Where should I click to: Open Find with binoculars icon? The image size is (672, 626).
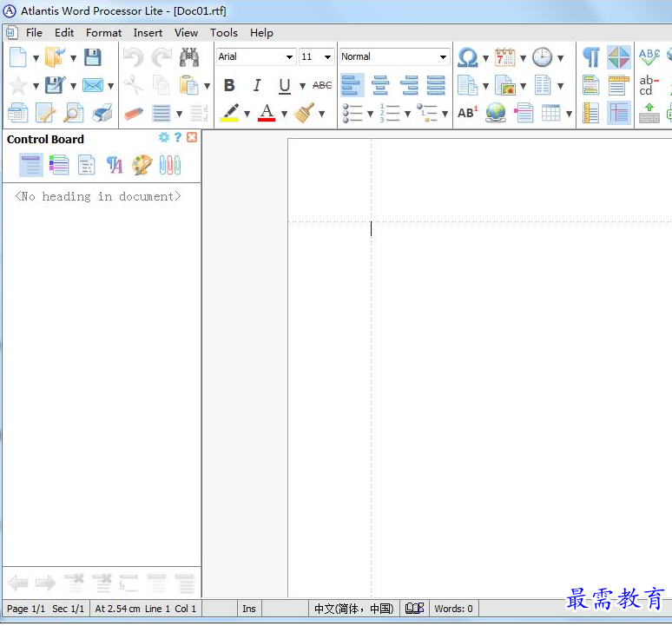pyautogui.click(x=189, y=57)
